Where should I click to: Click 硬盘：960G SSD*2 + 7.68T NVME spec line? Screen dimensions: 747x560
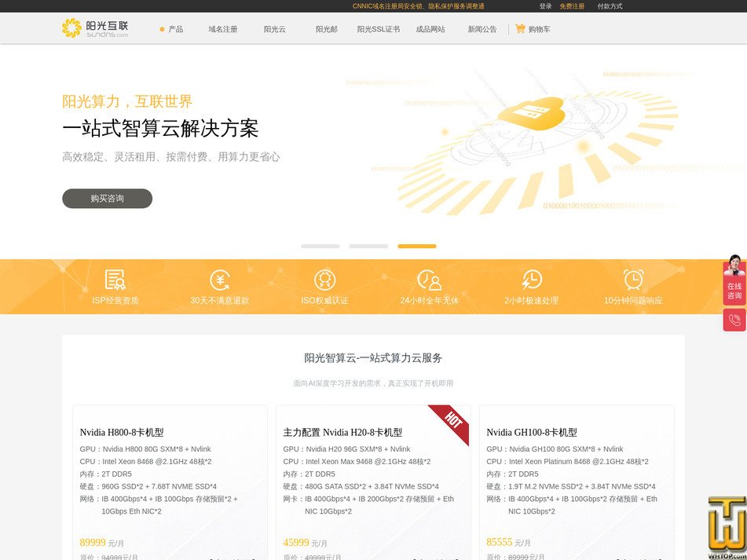(x=148, y=486)
